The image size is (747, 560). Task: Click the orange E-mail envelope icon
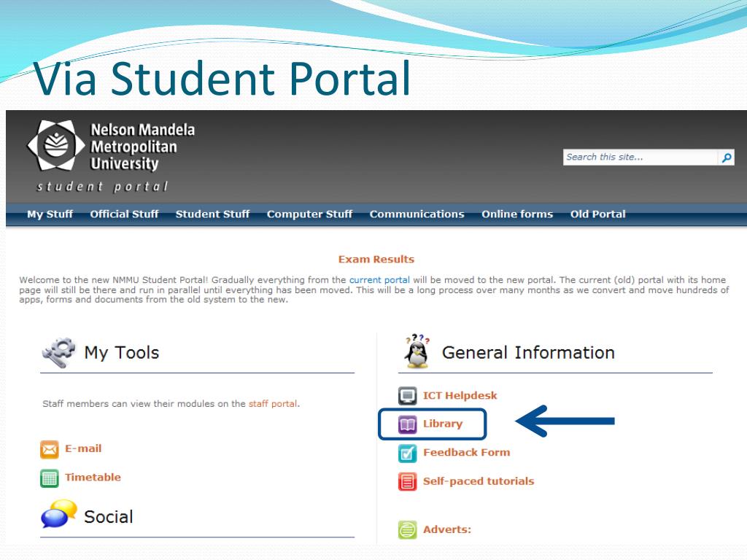[50, 449]
